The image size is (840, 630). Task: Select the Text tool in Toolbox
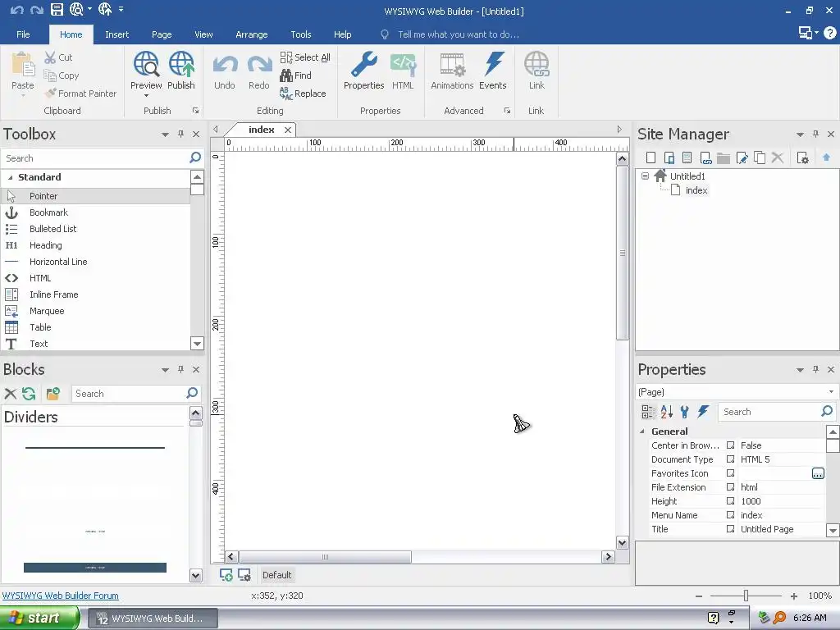pyautogui.click(x=95, y=344)
